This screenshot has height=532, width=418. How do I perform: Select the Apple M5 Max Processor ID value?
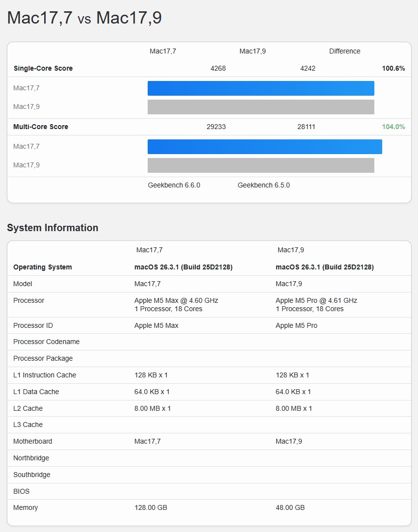point(157,325)
